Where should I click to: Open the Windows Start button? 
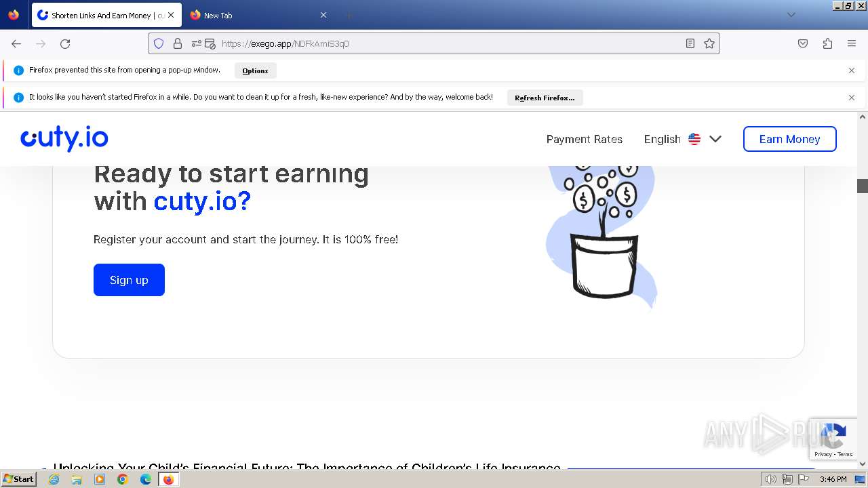pos(18,479)
